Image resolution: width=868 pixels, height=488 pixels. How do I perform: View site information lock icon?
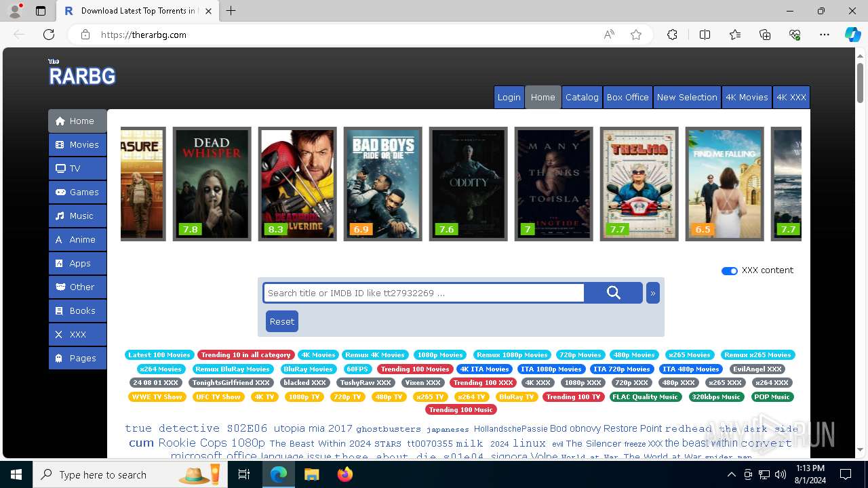[x=85, y=35]
